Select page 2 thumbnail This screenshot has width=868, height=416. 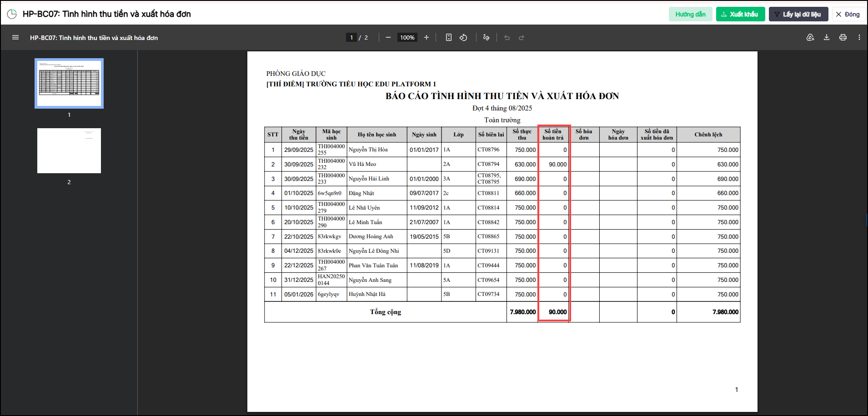tap(69, 150)
